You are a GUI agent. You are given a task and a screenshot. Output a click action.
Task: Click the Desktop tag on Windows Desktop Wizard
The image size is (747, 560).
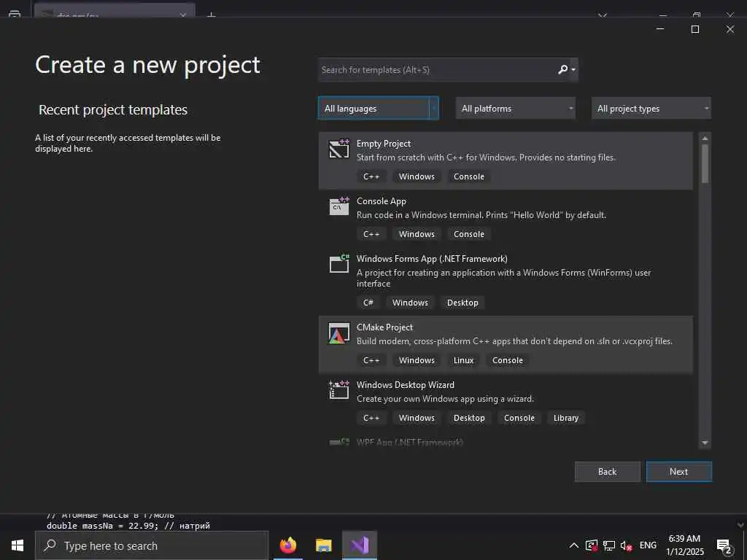[469, 418]
